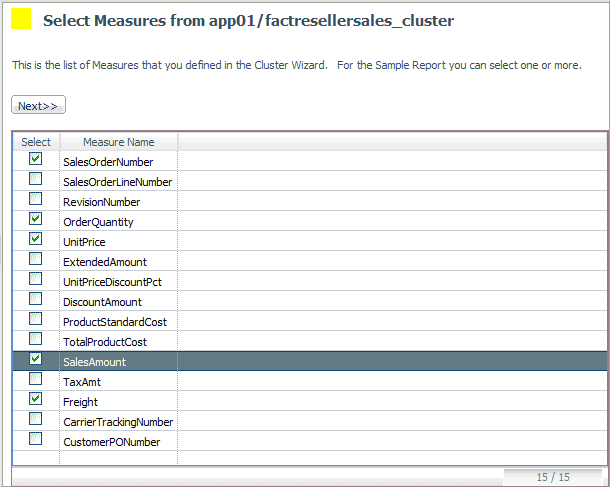Select the UnitPriceDiscountPct checkbox

pyautogui.click(x=36, y=279)
